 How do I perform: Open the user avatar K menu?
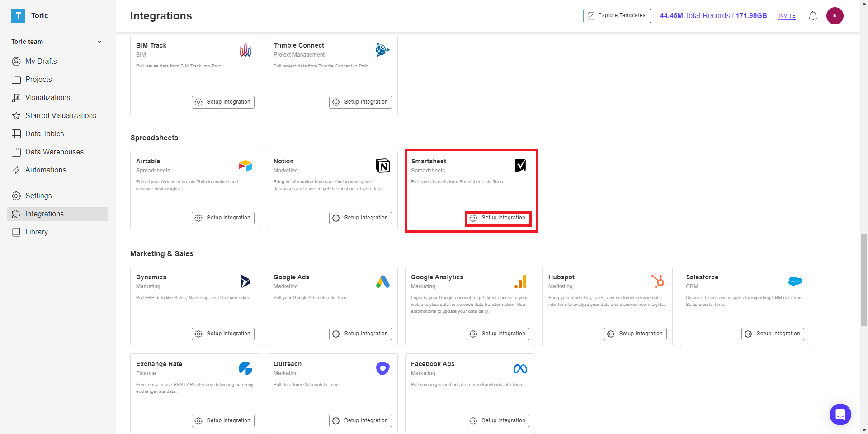(835, 16)
